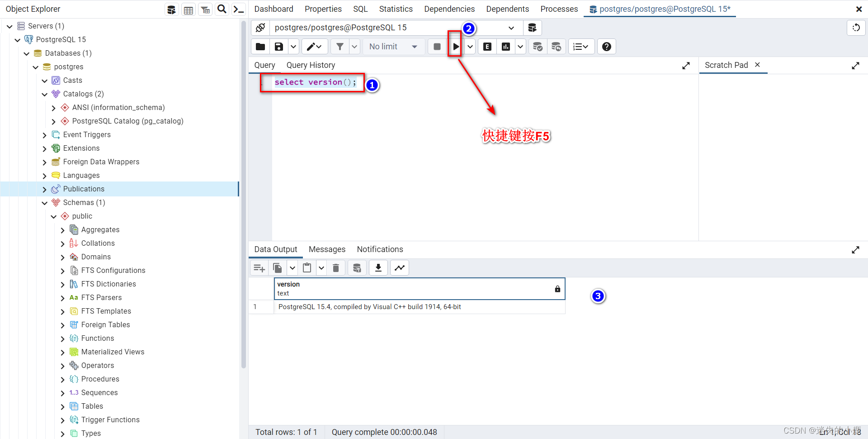This screenshot has height=439, width=868.
Task: Open the execute options dropdown arrow
Action: (x=470, y=47)
